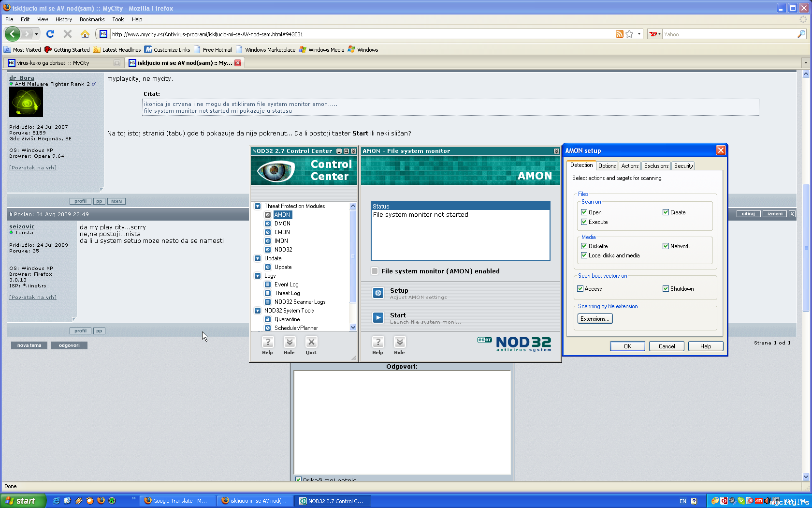
Task: Click the Extensions... button
Action: [595, 319]
